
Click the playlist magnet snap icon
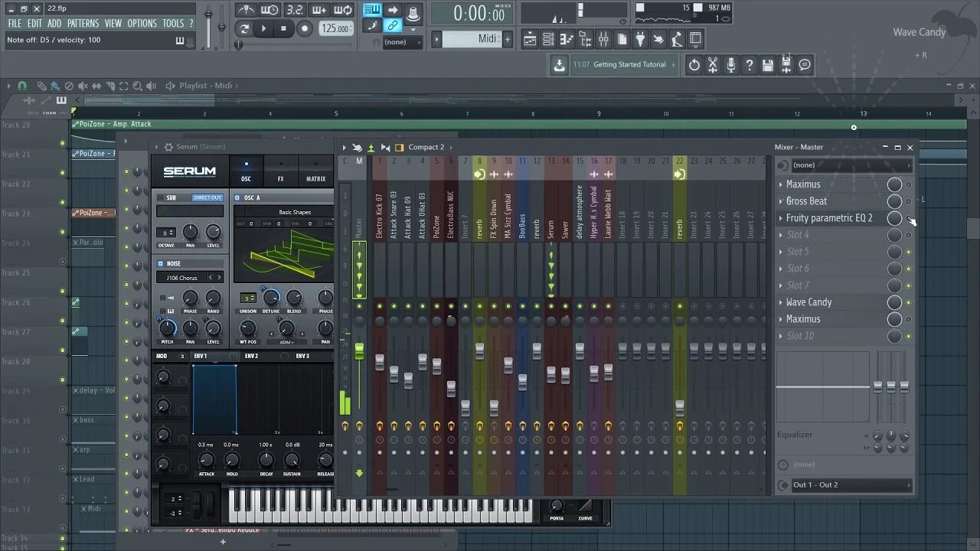coord(22,86)
